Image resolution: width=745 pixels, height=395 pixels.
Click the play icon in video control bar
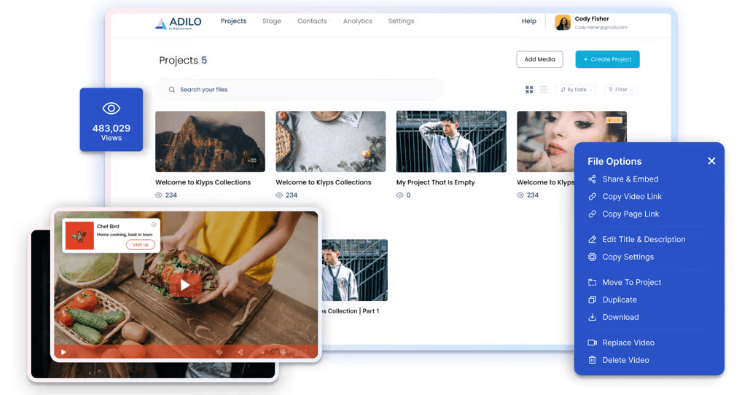tap(64, 352)
